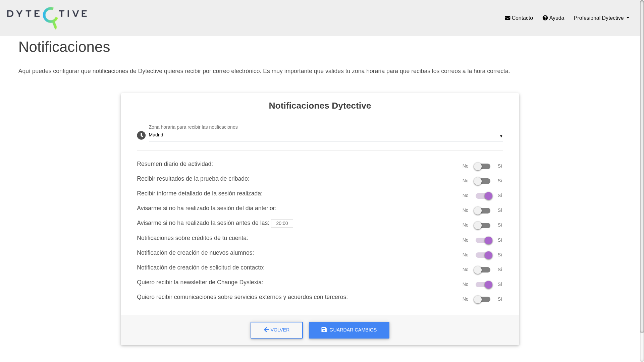
Task: Click the save disk icon on Guardar
Action: click(324, 330)
